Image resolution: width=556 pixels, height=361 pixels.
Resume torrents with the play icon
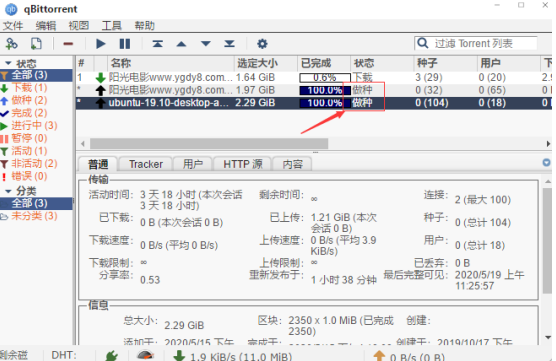(101, 44)
